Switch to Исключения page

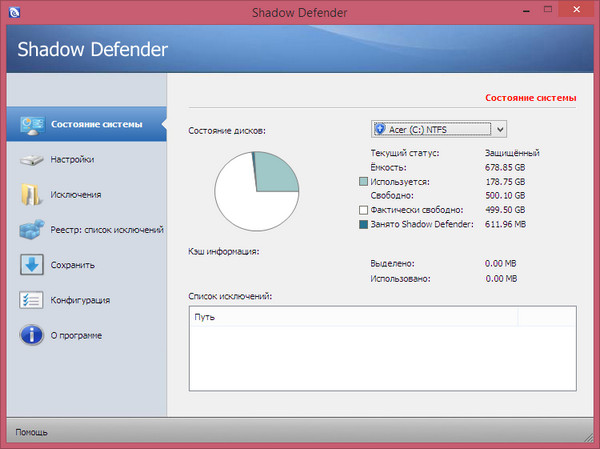pos(77,195)
